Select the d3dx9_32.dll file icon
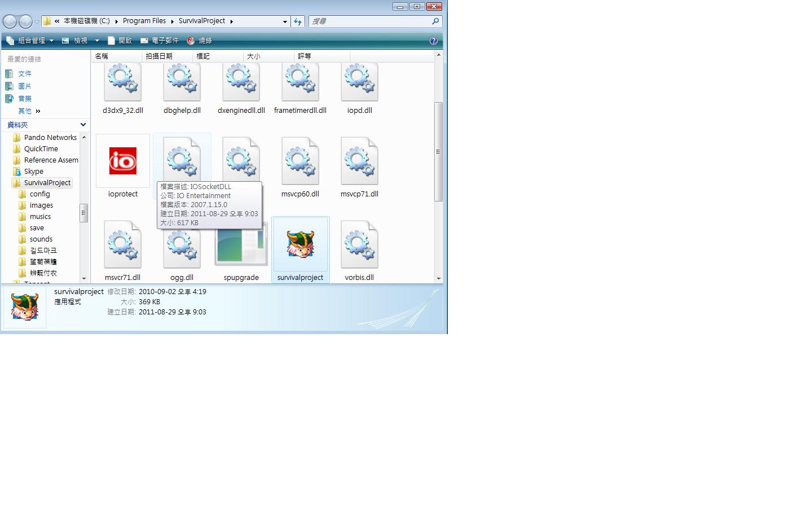This screenshot has width=812, height=508. 122,83
